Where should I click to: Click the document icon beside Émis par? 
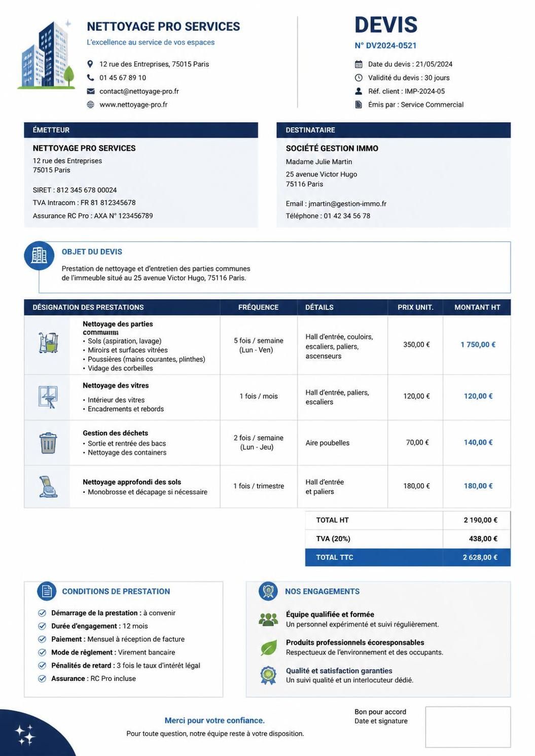359,104
